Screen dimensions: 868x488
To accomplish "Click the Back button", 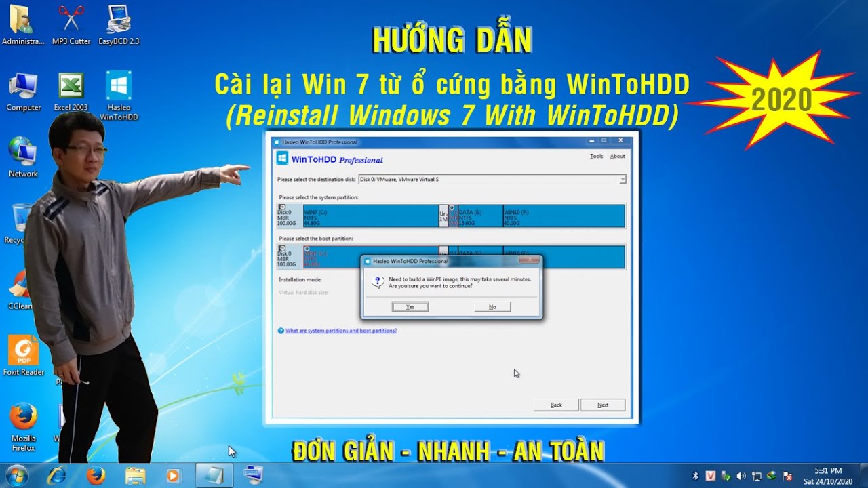I will (x=556, y=405).
